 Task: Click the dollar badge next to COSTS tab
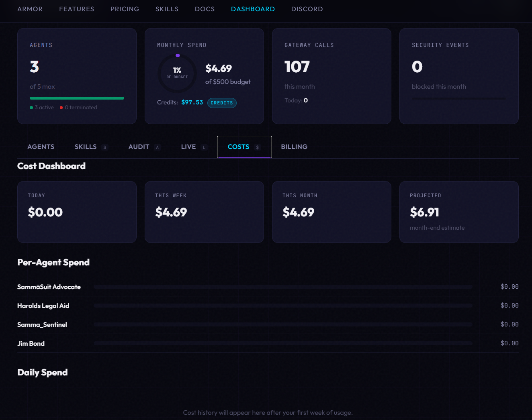coord(257,147)
